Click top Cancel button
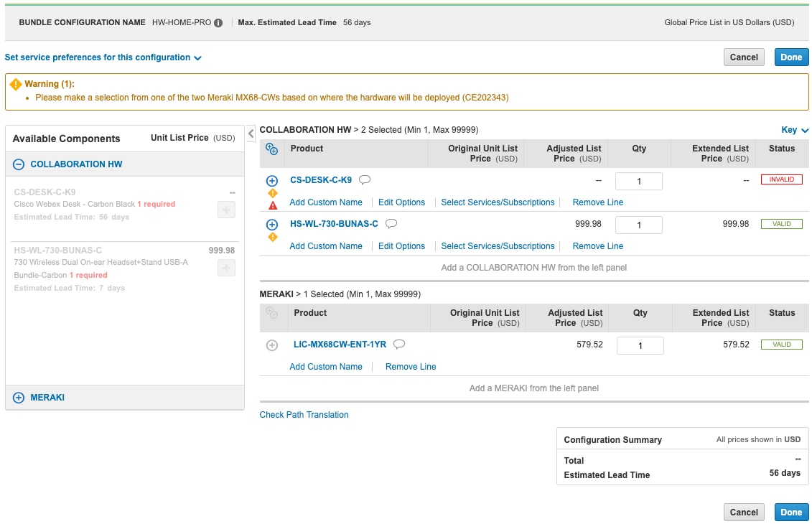 pos(744,57)
